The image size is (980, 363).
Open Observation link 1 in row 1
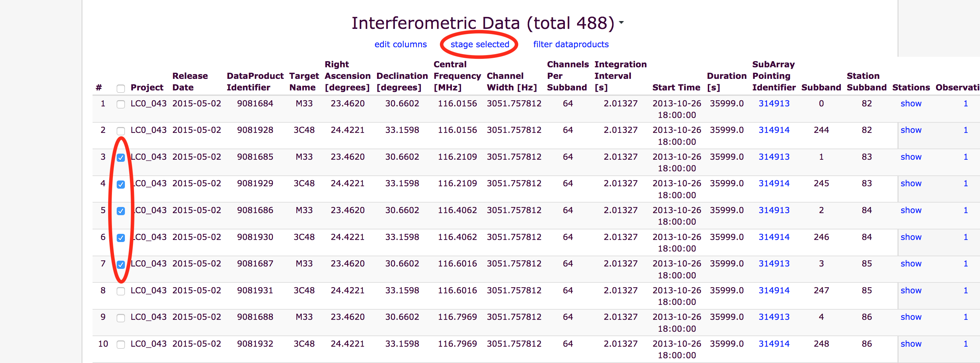(x=966, y=103)
